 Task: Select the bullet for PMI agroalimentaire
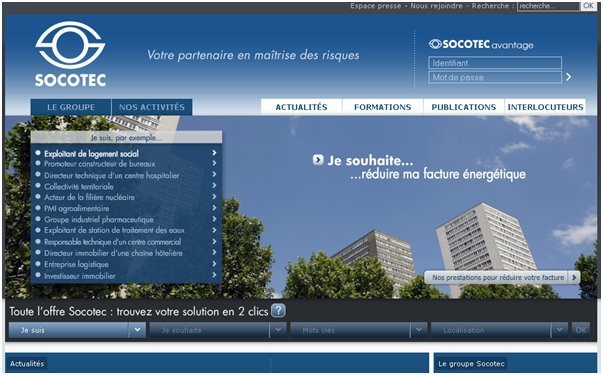pyautogui.click(x=38, y=208)
